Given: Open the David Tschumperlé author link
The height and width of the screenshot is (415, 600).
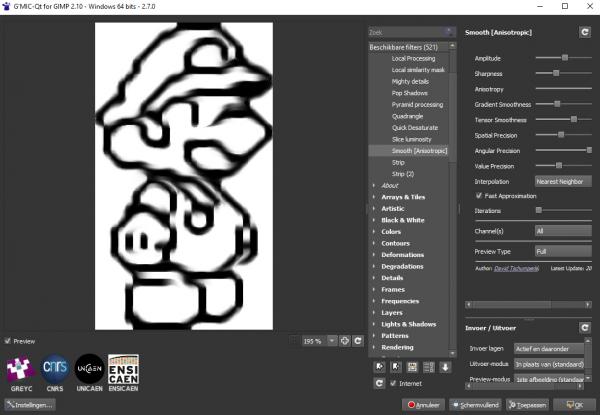Looking at the screenshot, I should tap(516, 269).
